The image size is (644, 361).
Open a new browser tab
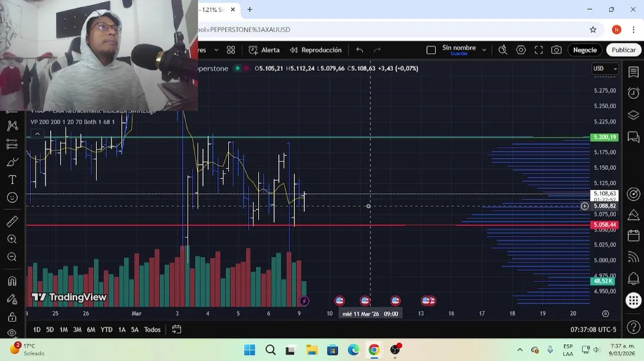click(249, 10)
